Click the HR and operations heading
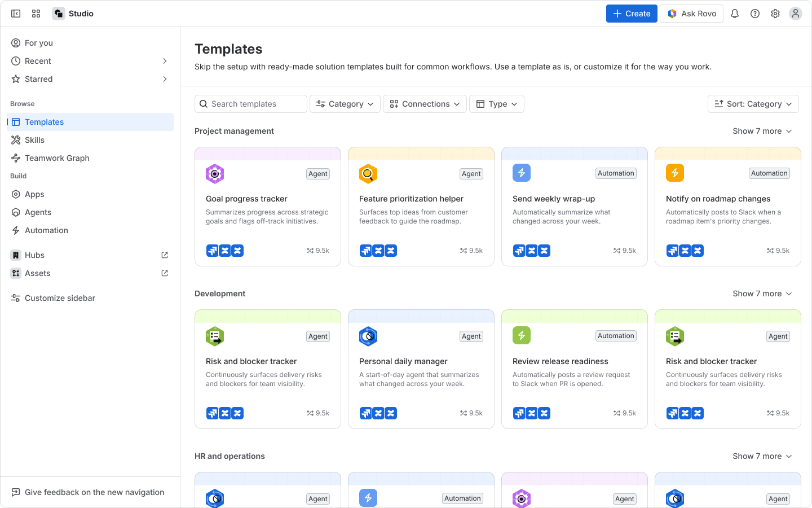This screenshot has width=812, height=508. click(230, 456)
